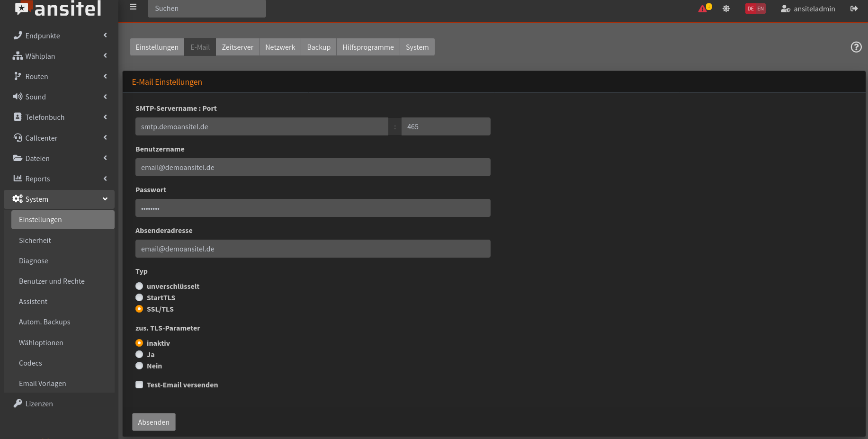Click the Sound speaker icon
Viewport: 868px width, 439px height.
18,97
